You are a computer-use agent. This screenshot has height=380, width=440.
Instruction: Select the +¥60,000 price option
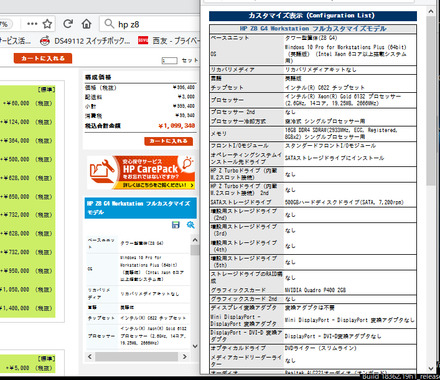pyautogui.click(x=27, y=103)
